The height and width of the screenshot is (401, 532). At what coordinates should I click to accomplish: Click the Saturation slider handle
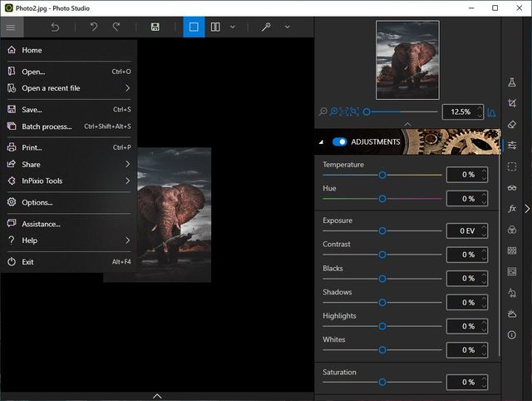(382, 383)
